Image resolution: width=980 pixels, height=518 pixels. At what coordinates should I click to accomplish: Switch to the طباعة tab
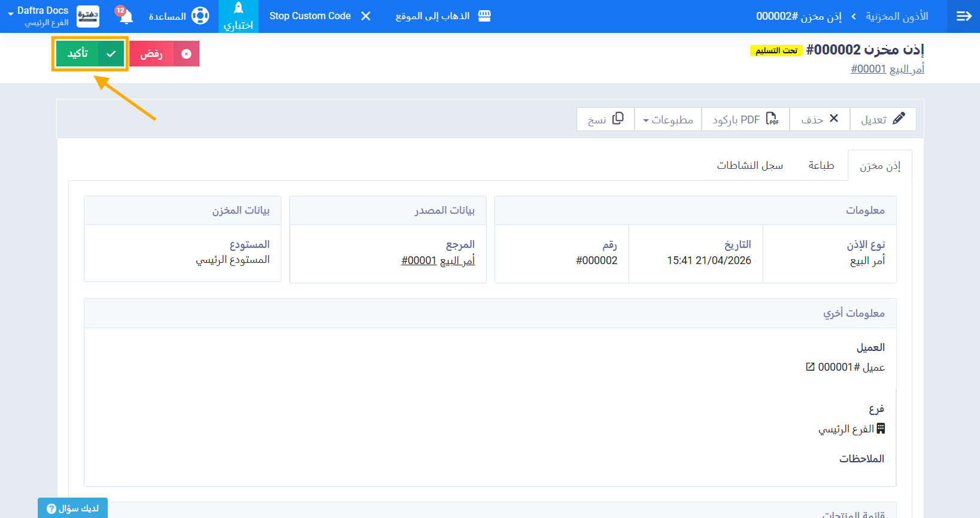[x=821, y=165]
